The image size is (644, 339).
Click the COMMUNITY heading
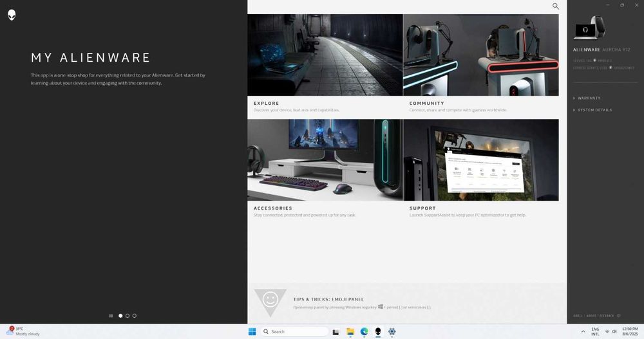coord(427,104)
